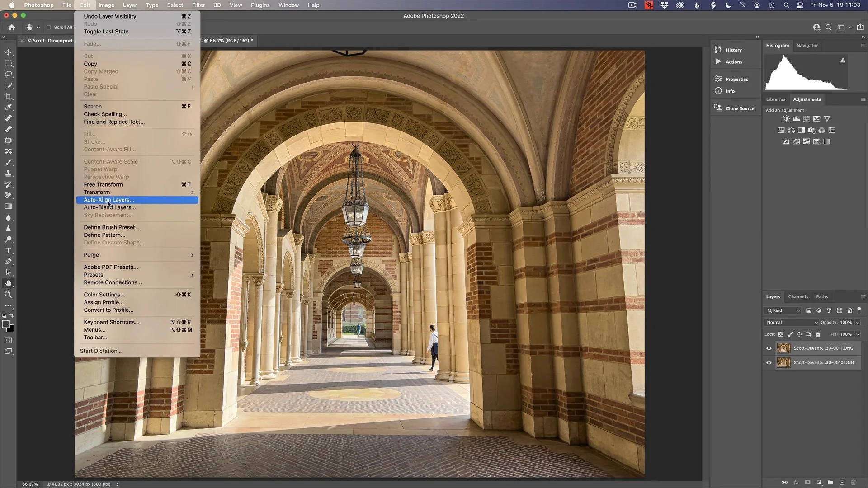Image resolution: width=868 pixels, height=488 pixels.
Task: Select Free Transform from the menu
Action: click(x=103, y=184)
